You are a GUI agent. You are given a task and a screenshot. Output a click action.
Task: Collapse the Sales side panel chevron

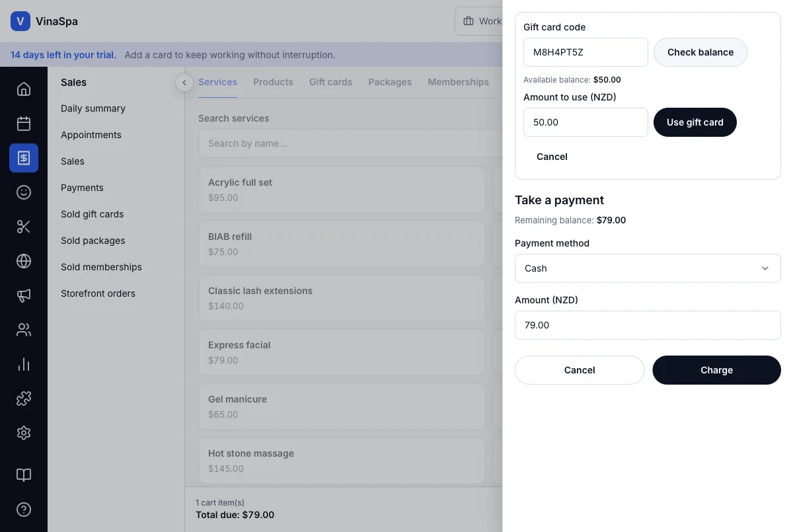pos(184,83)
